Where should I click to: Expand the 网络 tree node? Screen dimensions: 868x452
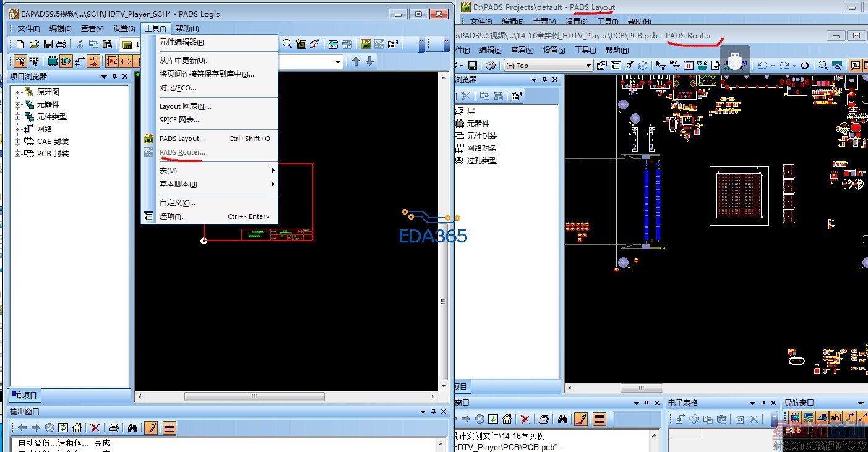(18, 129)
